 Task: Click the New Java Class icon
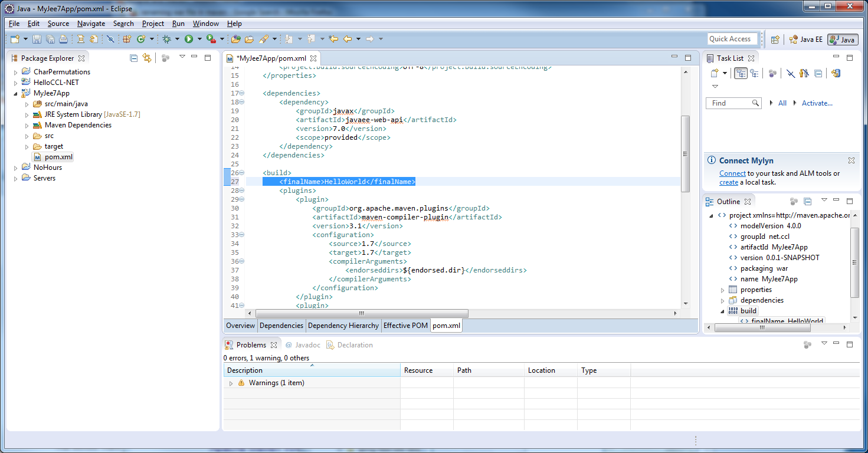[x=141, y=39]
